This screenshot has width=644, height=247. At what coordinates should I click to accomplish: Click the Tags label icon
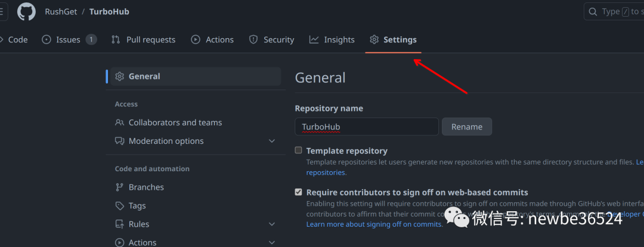click(x=119, y=205)
